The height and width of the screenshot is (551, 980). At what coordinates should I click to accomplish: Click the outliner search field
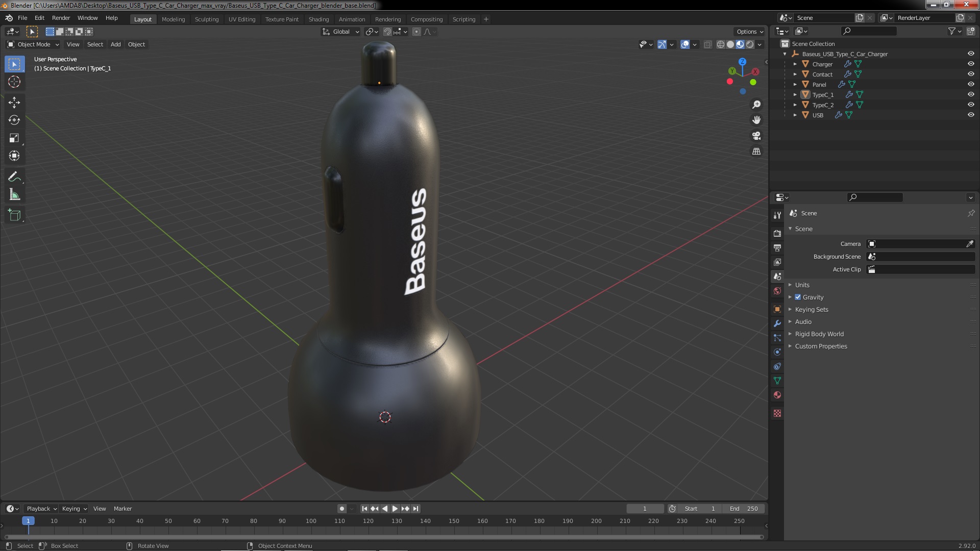pyautogui.click(x=868, y=31)
